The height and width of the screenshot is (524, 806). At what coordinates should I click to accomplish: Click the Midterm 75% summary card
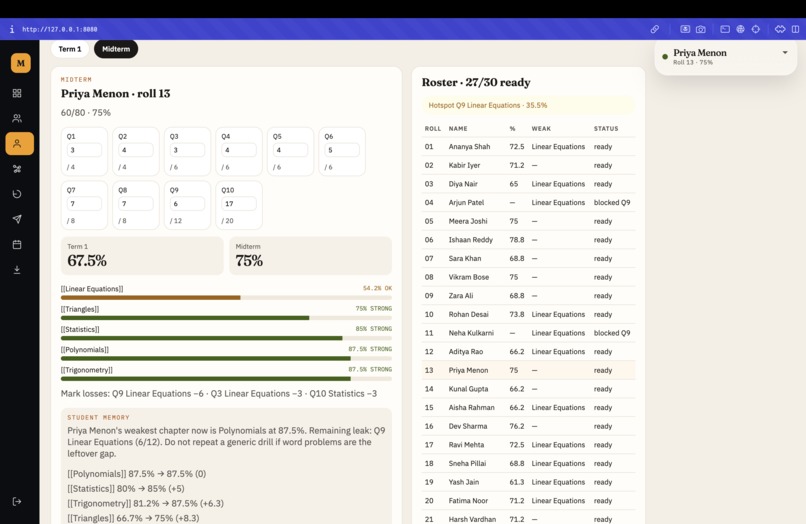[x=310, y=256]
